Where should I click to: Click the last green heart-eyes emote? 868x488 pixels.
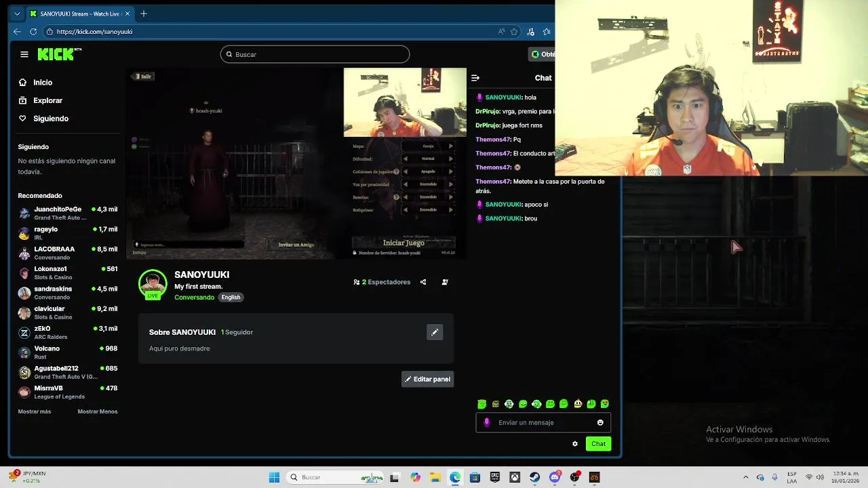(605, 404)
